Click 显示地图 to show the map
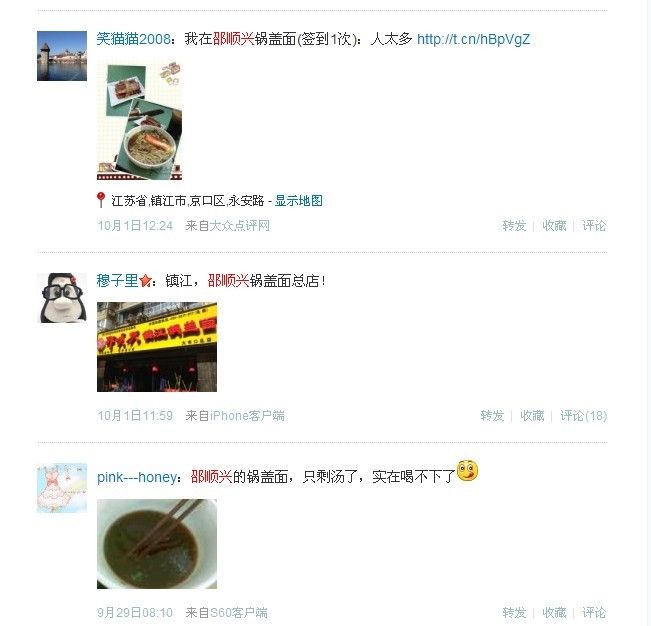651x626 pixels. [299, 201]
